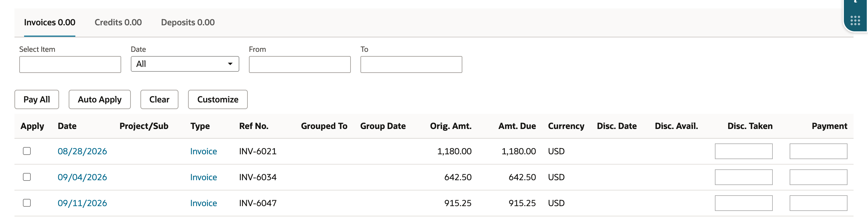Switch to the Deposits 0.00 tab
This screenshot has height=223, width=868.
[188, 23]
